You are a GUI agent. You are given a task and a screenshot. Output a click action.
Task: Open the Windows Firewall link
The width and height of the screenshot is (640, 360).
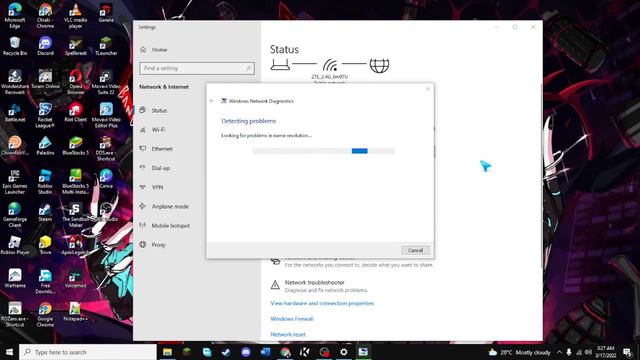292,319
